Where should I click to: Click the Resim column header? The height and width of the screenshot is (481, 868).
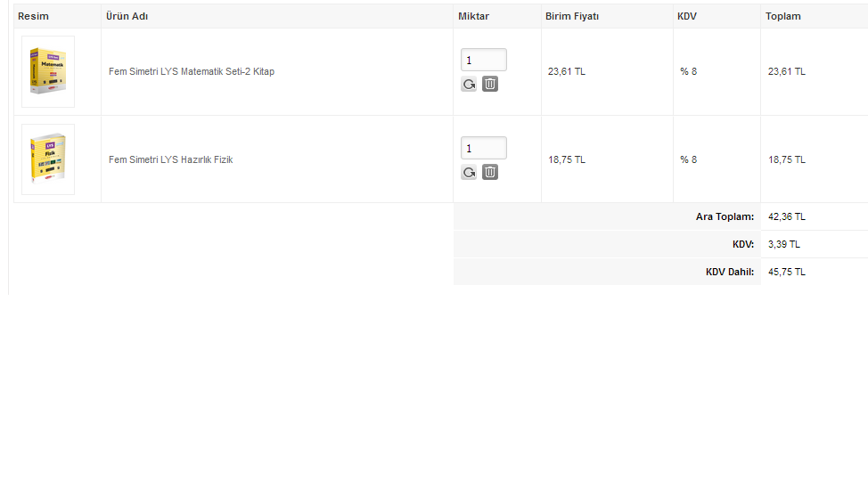click(34, 16)
